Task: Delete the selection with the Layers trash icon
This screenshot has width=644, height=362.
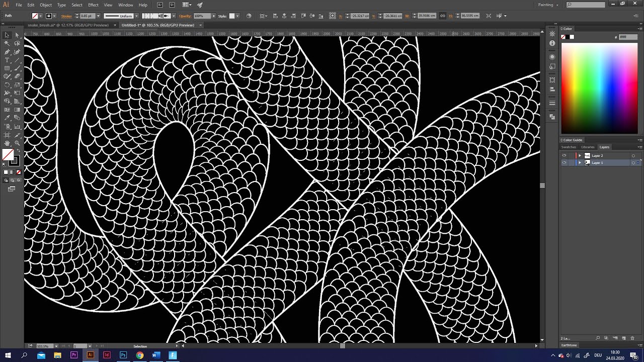Action: click(632, 338)
